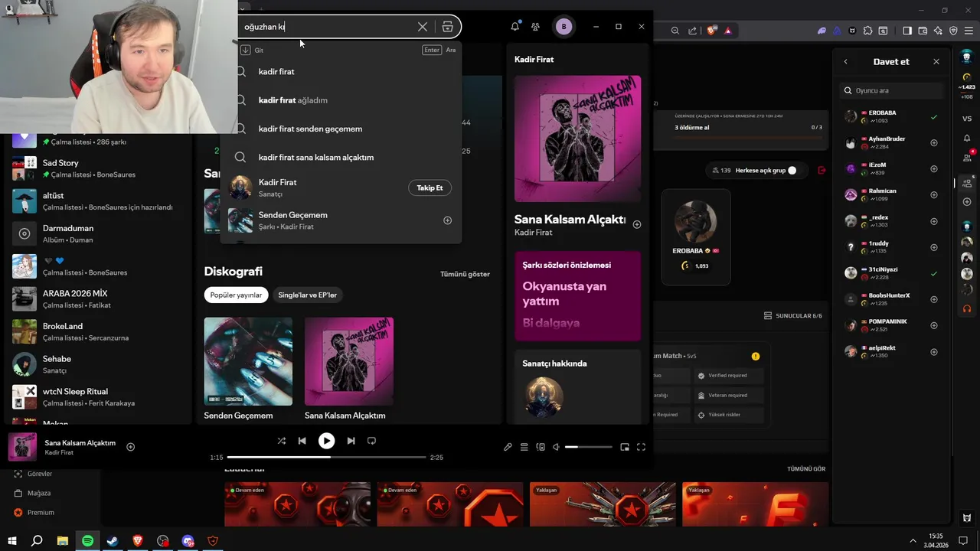Close the Davet et panel

coord(936,61)
